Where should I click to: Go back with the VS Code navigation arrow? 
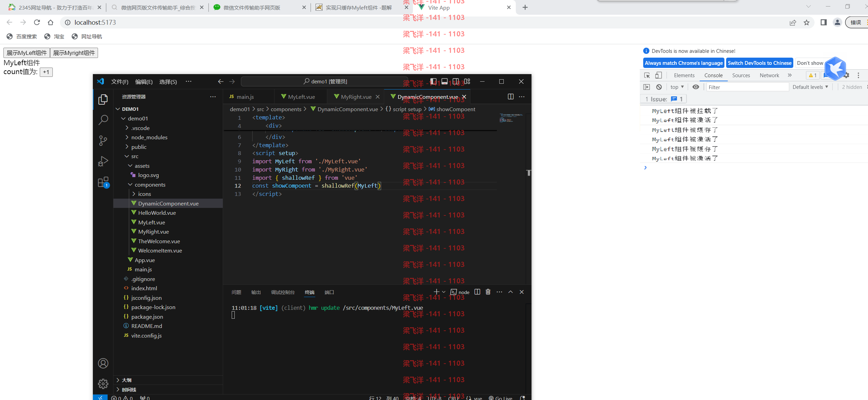(x=221, y=81)
